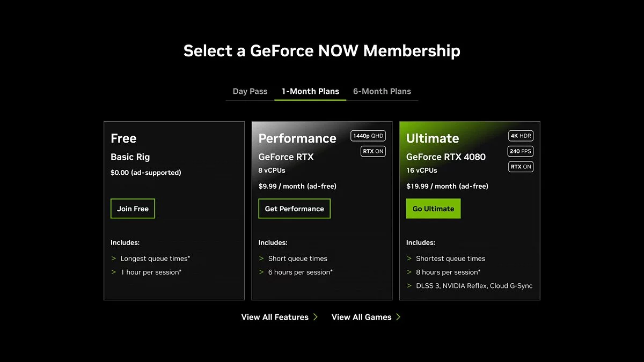Click the Ultimate plan heading
This screenshot has height=362, width=644.
pyautogui.click(x=433, y=138)
